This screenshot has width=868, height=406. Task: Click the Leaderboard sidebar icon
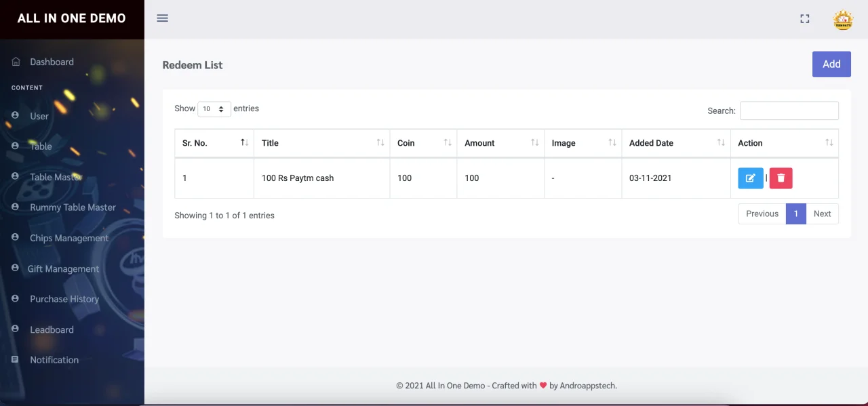pyautogui.click(x=15, y=329)
